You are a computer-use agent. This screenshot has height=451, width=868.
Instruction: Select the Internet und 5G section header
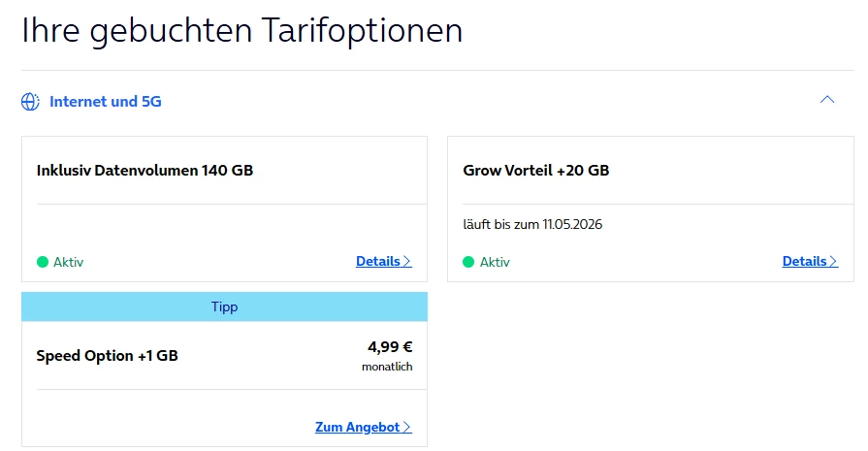click(x=105, y=101)
